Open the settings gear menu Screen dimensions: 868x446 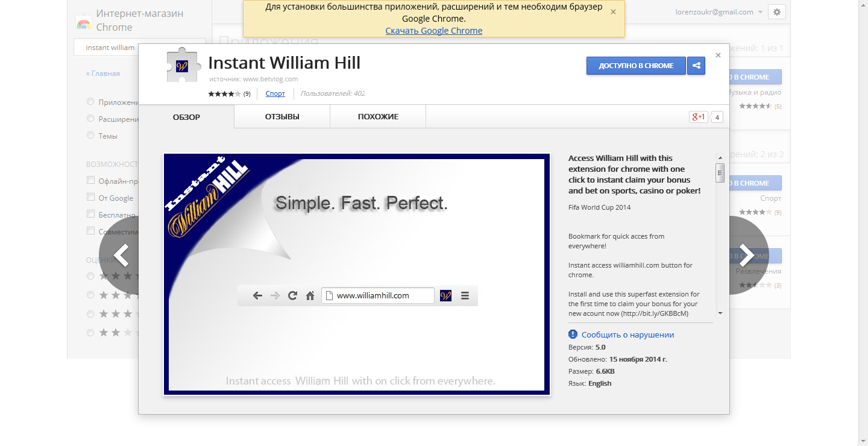(776, 12)
